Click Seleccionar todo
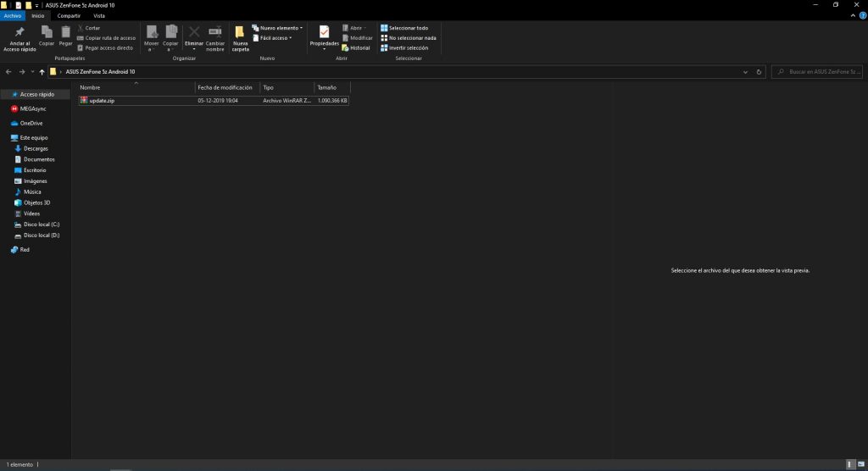 pyautogui.click(x=404, y=28)
